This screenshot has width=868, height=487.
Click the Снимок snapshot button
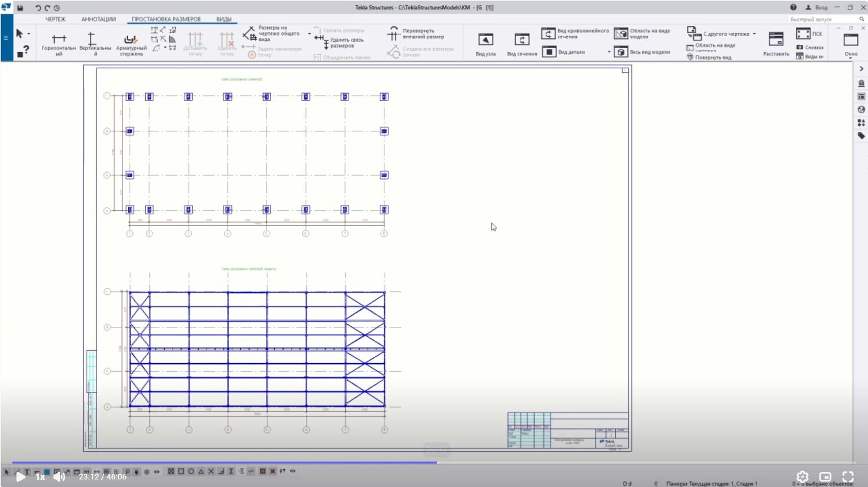[x=810, y=48]
